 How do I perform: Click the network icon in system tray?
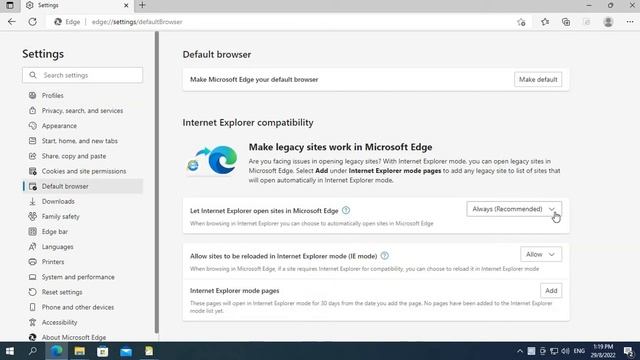click(x=554, y=351)
